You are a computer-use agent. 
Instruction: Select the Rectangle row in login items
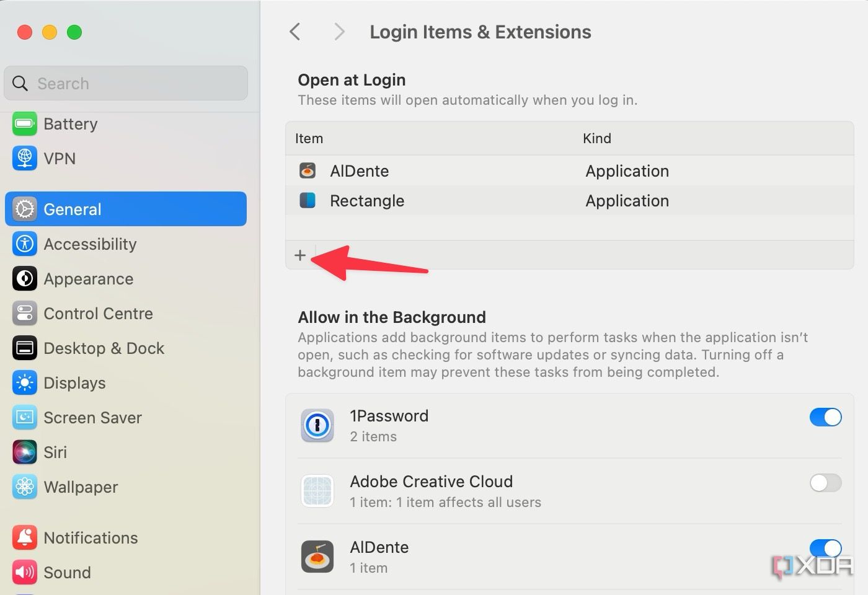569,200
